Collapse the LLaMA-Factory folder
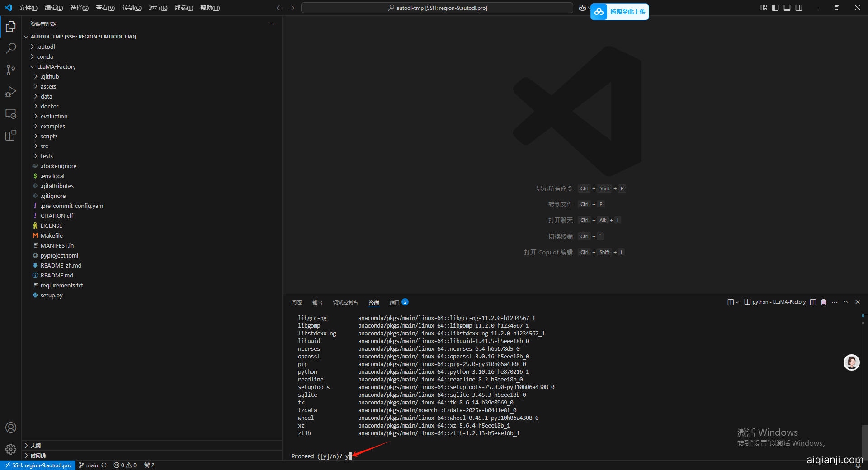This screenshot has width=868, height=470. pyautogui.click(x=56, y=66)
